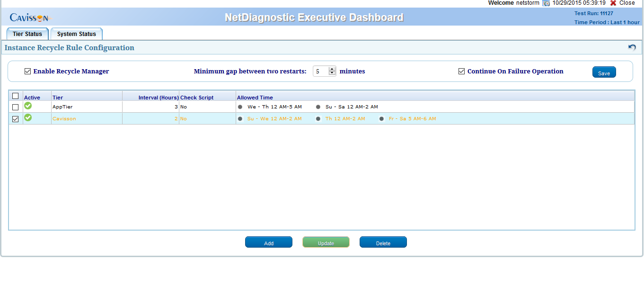This screenshot has height=295, width=644.
Task: Click the 'netstorm' username
Action: [528, 3]
